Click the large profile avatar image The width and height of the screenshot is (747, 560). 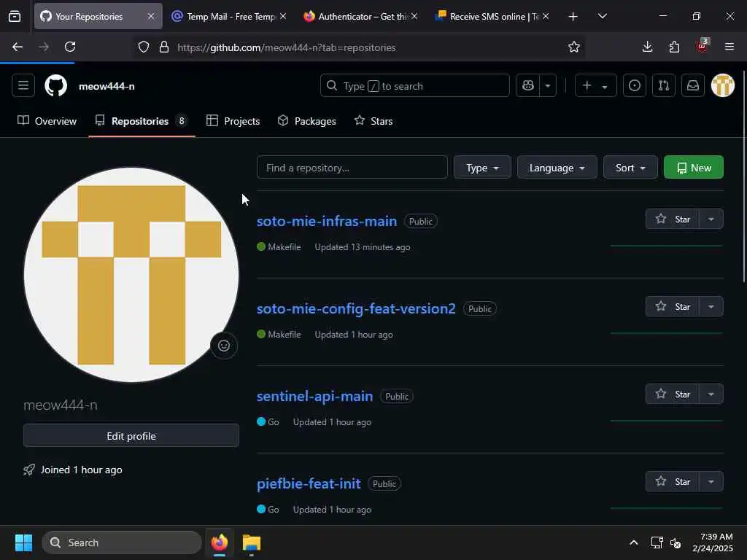click(131, 275)
